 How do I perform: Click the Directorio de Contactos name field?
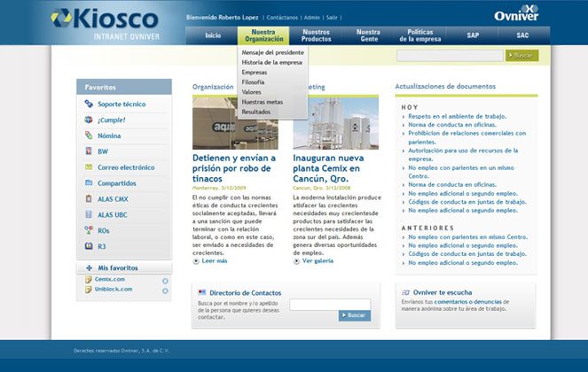tap(330, 304)
